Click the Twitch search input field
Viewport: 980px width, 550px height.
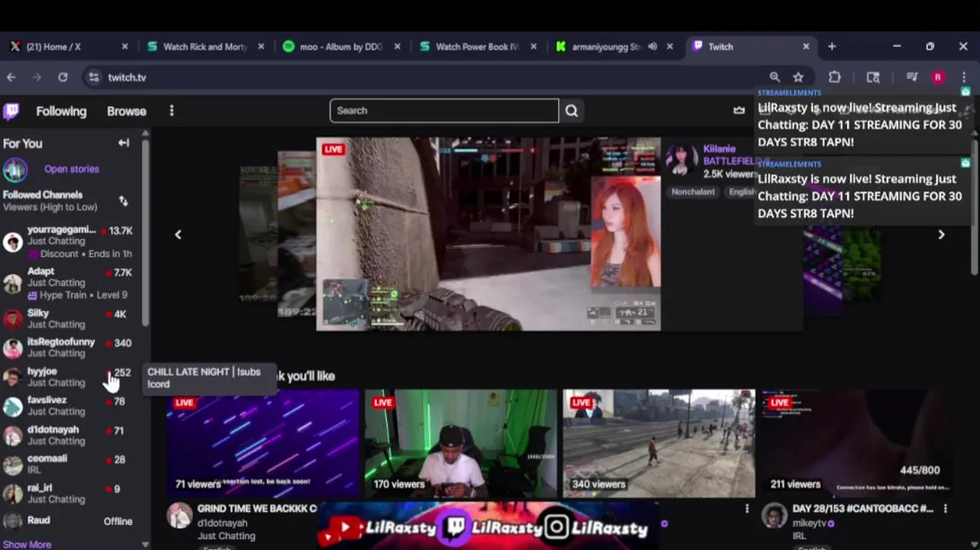[x=444, y=111]
